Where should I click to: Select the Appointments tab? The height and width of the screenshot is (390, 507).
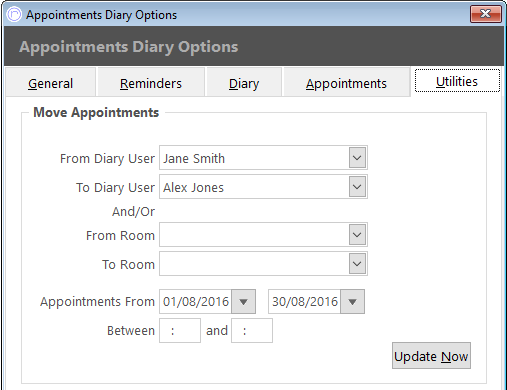coord(346,83)
